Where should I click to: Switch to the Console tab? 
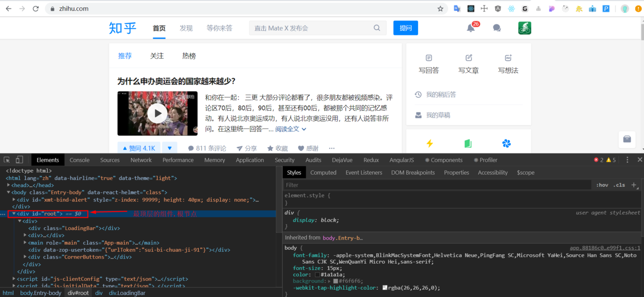click(79, 160)
